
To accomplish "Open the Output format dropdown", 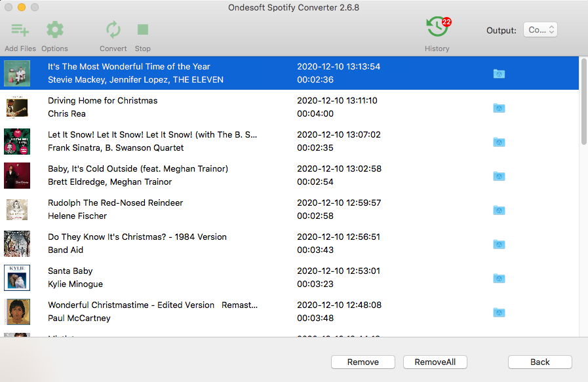I will pyautogui.click(x=540, y=30).
